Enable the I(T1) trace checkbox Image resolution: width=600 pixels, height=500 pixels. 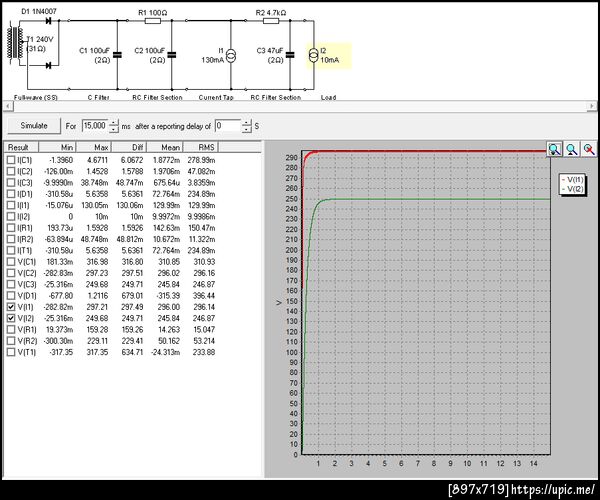[11, 250]
